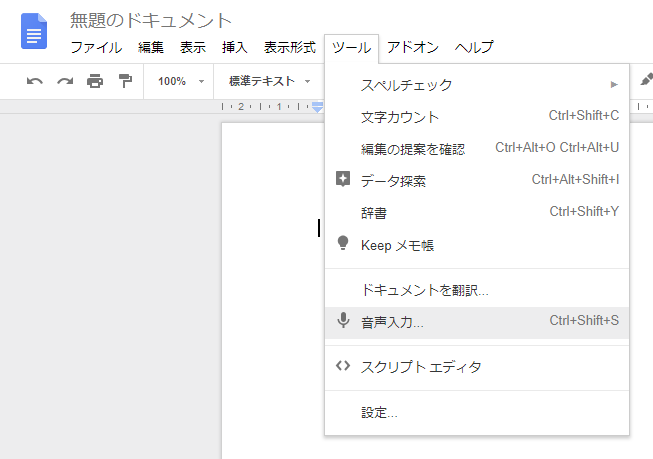Select スクリプト エディタ menu entry
The width and height of the screenshot is (653, 459).
click(477, 367)
